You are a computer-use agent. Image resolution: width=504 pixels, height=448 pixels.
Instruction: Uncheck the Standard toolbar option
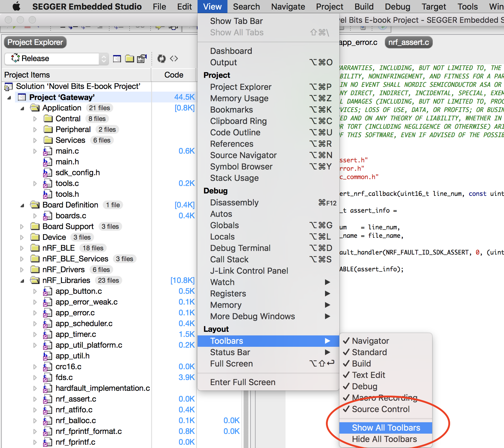coord(386,352)
